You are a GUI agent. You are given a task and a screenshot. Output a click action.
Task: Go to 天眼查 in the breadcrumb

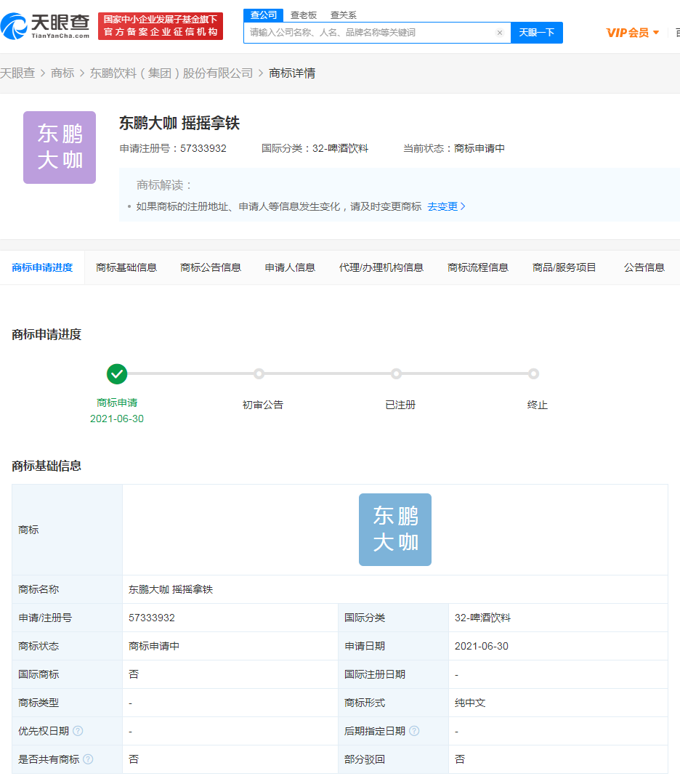tap(17, 73)
